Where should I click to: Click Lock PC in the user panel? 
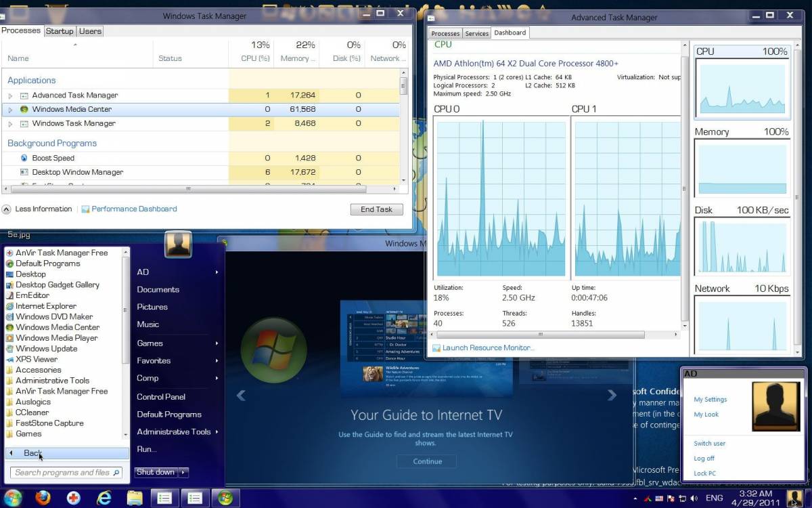704,473
